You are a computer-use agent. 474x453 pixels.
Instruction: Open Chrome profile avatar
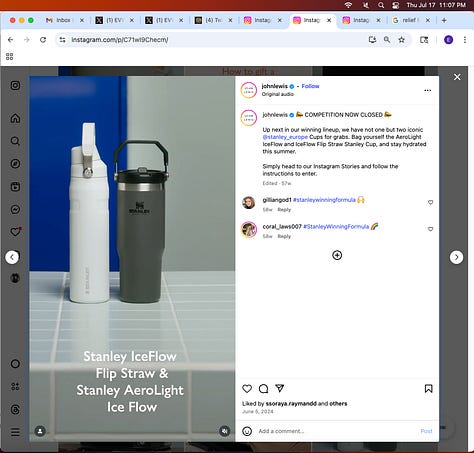click(x=449, y=40)
